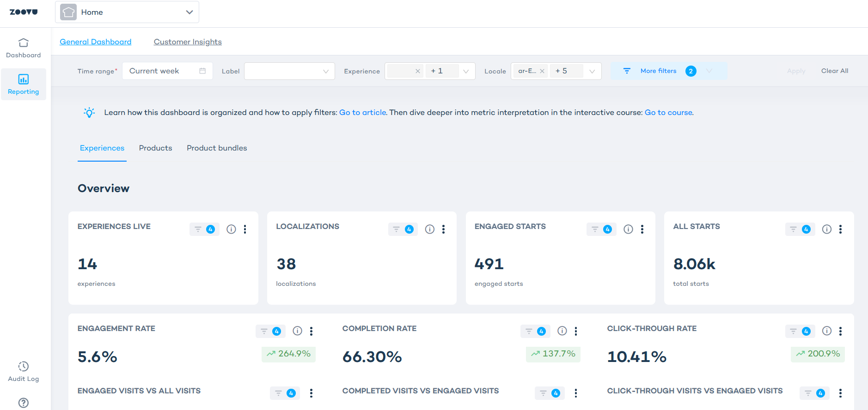Open Completion Rate options menu
Image resolution: width=868 pixels, height=410 pixels.
[x=576, y=331]
